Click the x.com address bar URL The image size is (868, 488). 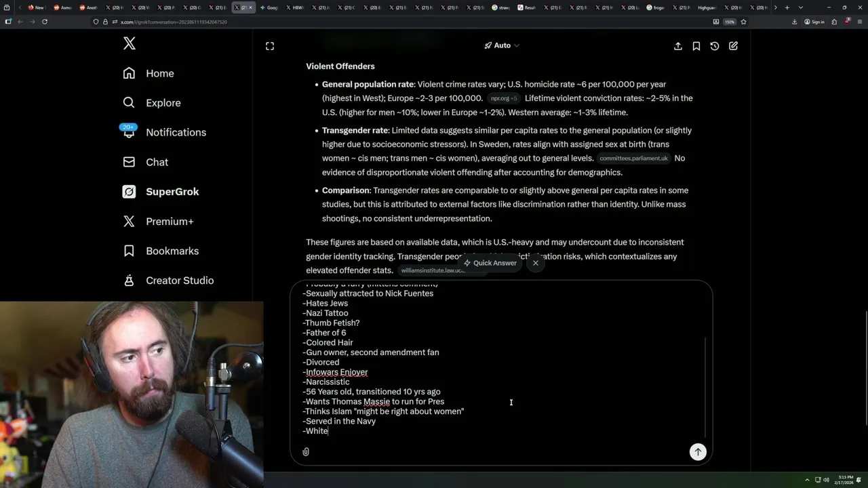[x=174, y=22]
